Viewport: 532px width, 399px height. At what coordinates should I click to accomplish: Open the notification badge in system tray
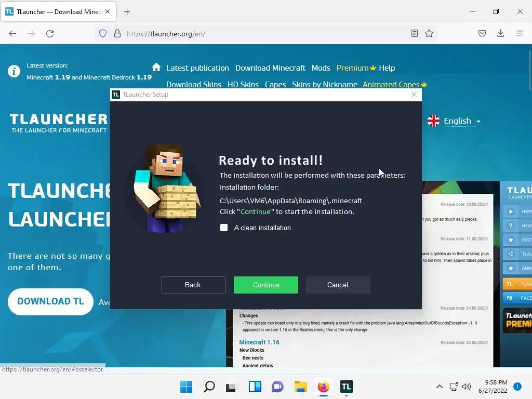click(x=517, y=387)
